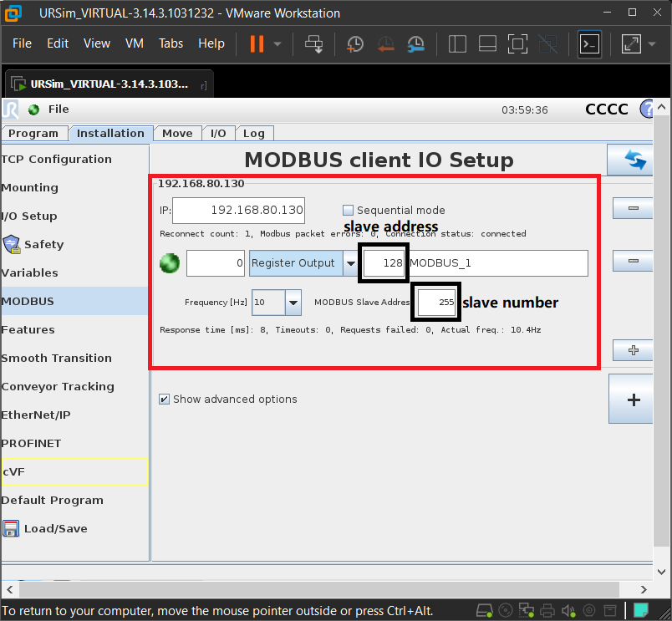Switch to the I/O tab
This screenshot has width=672, height=621.
(x=218, y=133)
